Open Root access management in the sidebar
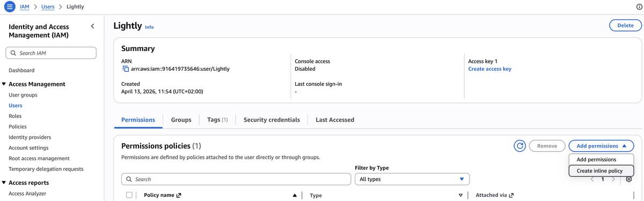Screen dimensions: 644x201 [39, 159]
